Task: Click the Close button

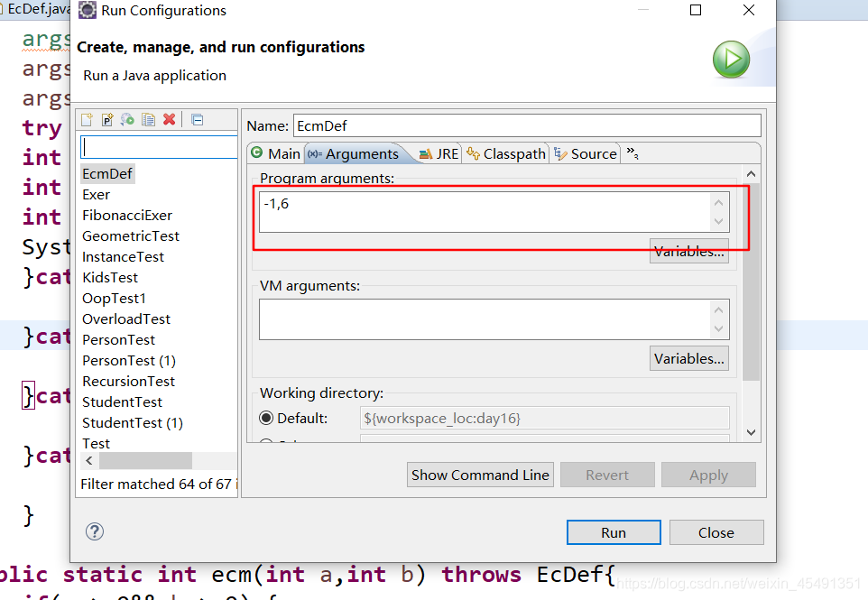Action: (716, 532)
